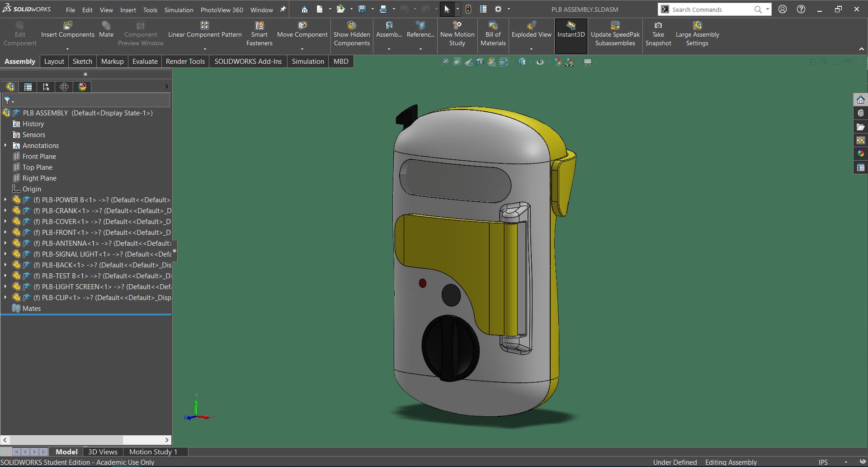
Task: Click Zoom to Fit view icon
Action: pos(445,62)
